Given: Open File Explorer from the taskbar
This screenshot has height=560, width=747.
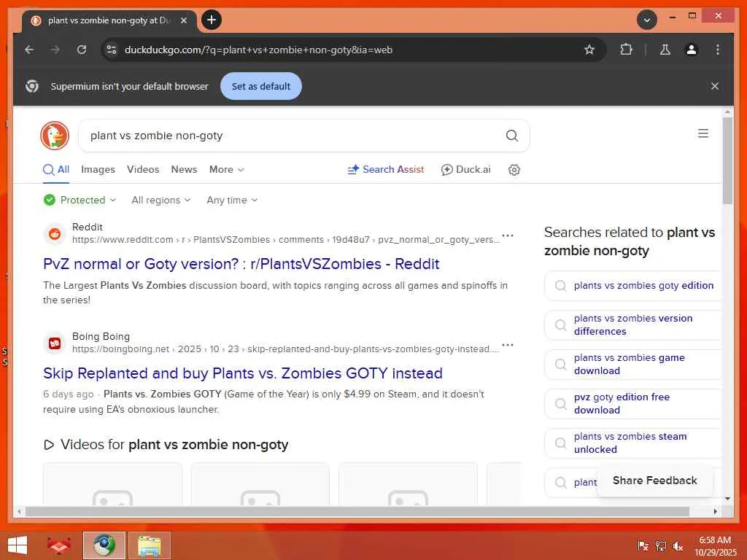Looking at the screenshot, I should pos(150,545).
